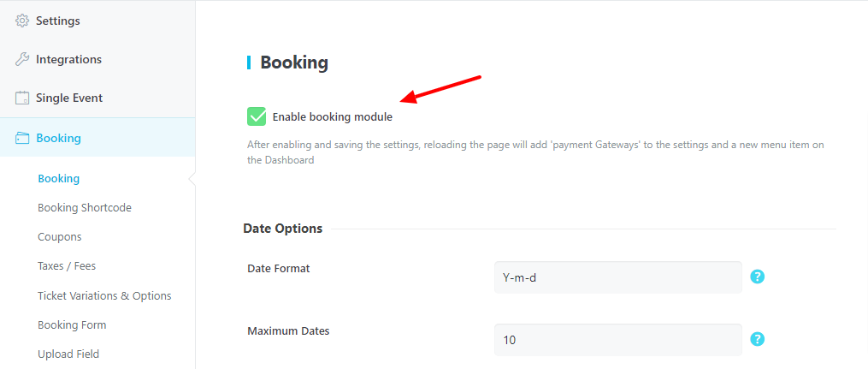The image size is (868, 369).
Task: Open the Settings menu section
Action: [x=97, y=21]
